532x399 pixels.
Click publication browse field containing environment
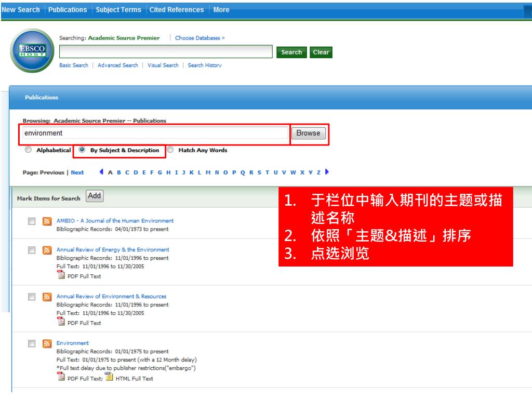pyautogui.click(x=155, y=133)
